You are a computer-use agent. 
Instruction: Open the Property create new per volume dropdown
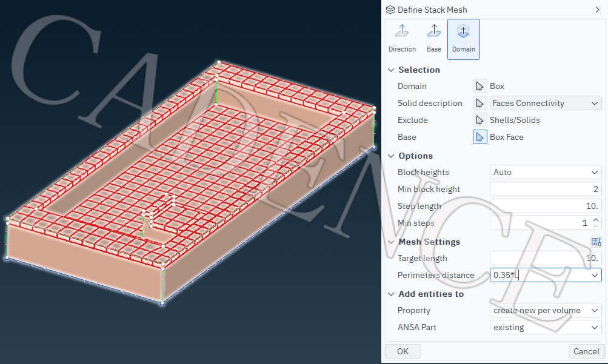point(546,310)
